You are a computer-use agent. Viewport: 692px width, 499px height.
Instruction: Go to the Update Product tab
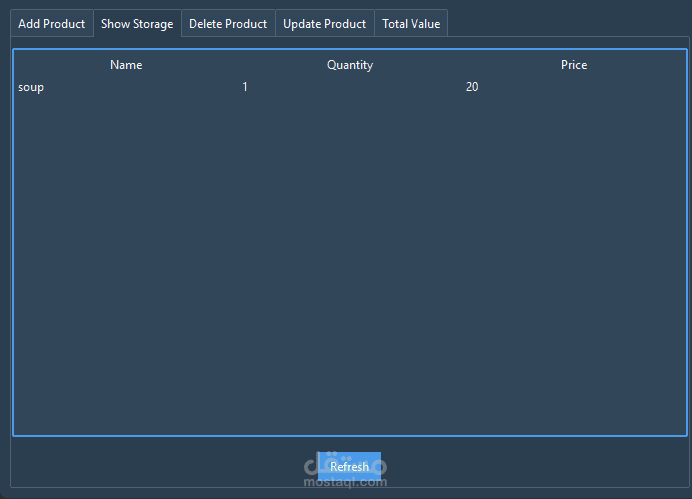325,24
